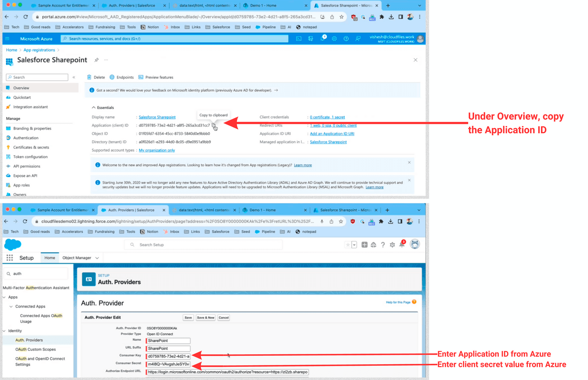Toggle the favorite star in Salesforce header
The height and width of the screenshot is (380, 588).
348,245
